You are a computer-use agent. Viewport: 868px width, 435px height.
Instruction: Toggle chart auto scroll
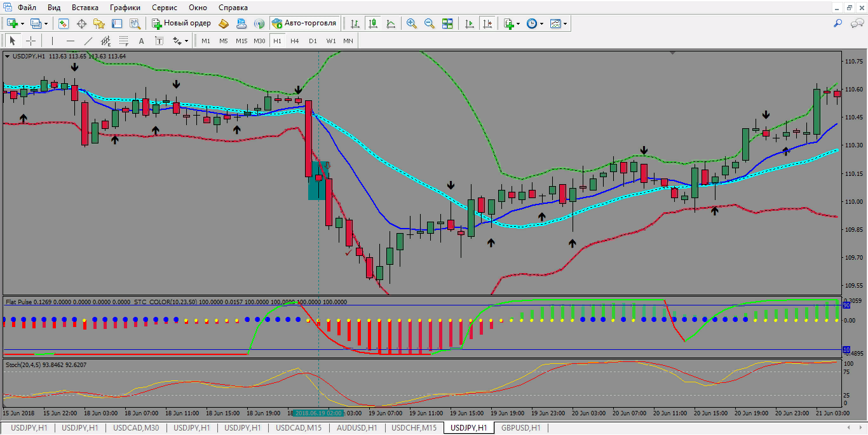(x=470, y=23)
